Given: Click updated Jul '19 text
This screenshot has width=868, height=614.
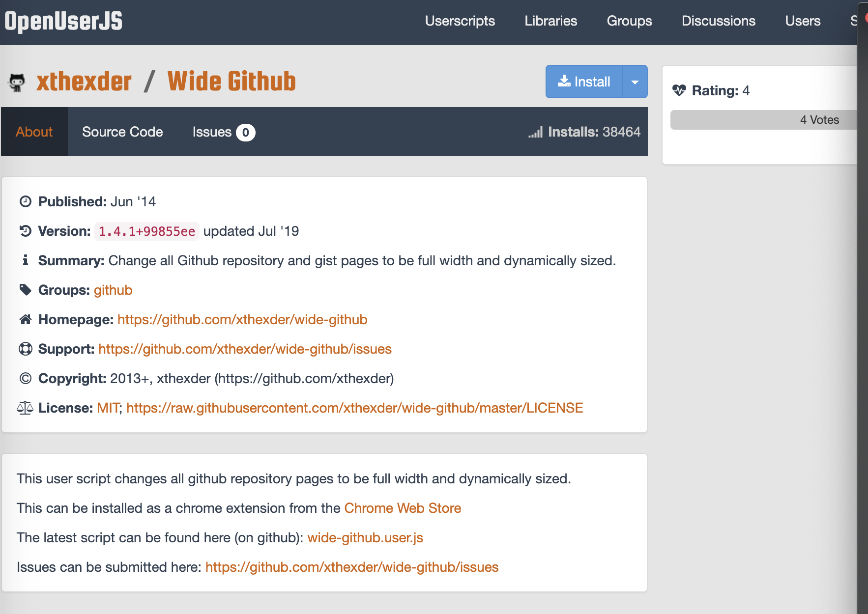Looking at the screenshot, I should [251, 231].
